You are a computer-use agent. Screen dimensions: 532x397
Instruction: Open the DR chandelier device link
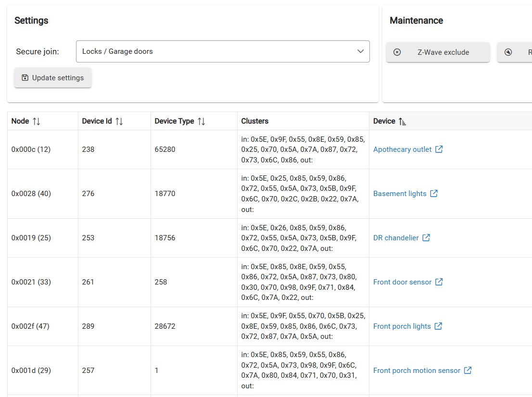[396, 237]
